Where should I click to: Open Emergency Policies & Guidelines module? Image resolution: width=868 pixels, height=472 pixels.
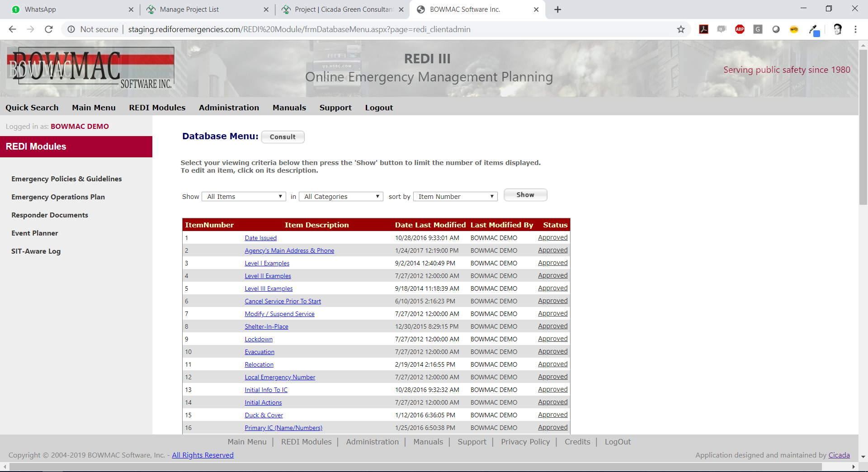(66, 179)
